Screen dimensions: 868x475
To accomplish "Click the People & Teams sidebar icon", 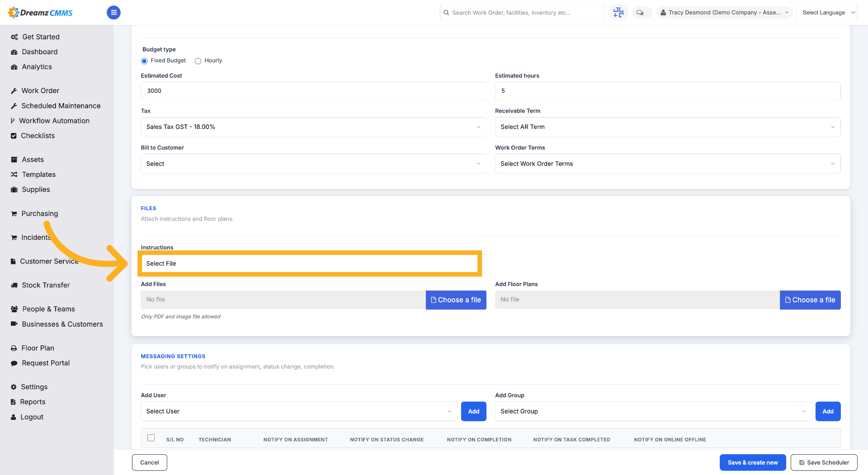I will (14, 309).
